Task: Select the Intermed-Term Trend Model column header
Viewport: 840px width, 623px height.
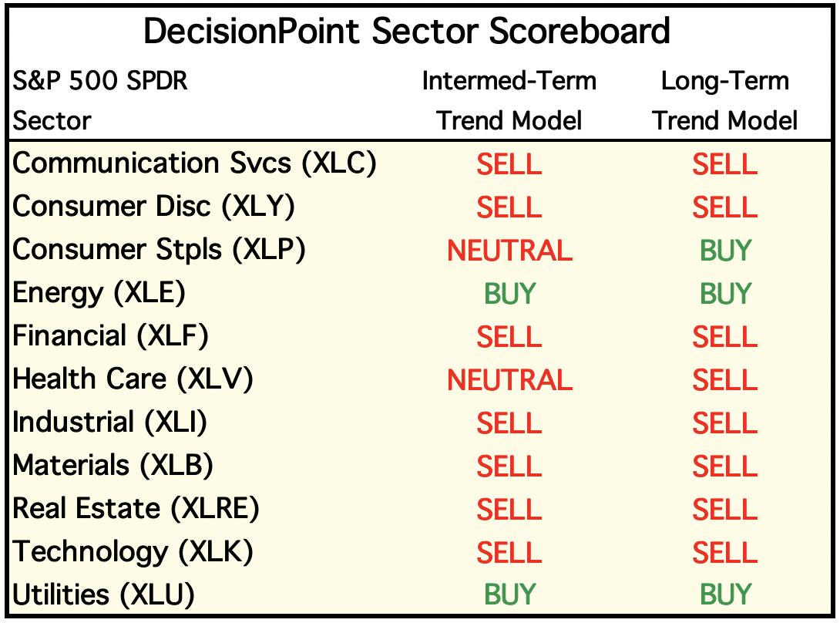Action: [x=509, y=101]
